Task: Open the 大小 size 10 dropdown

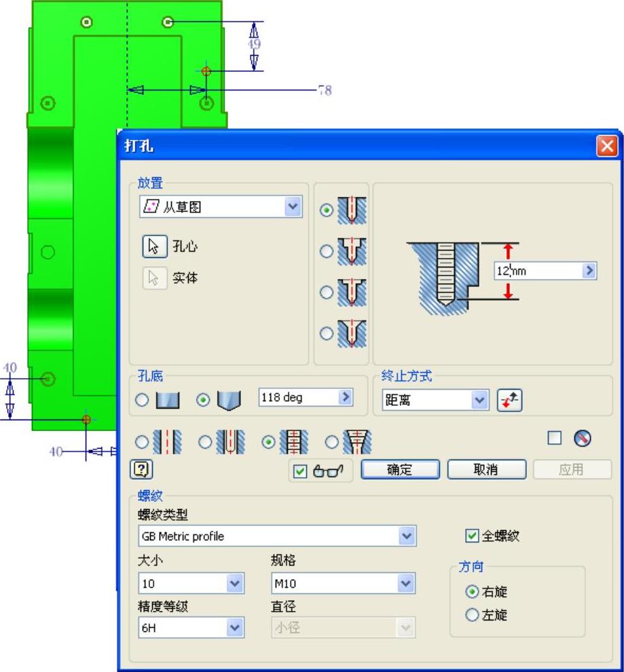Action: tap(235, 583)
